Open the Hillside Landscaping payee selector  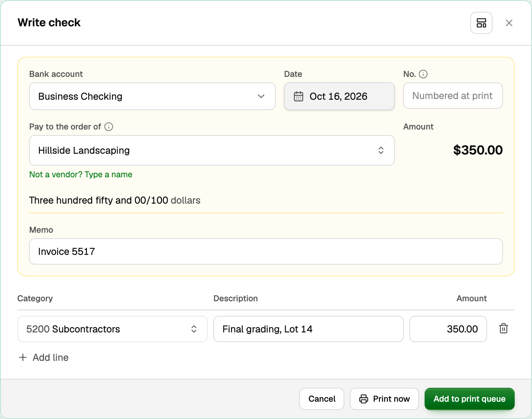[212, 150]
